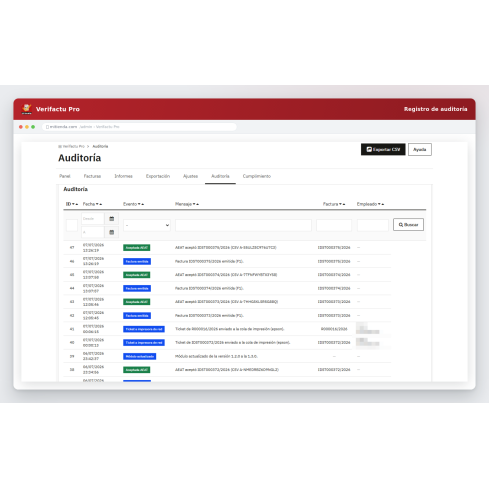The height and width of the screenshot is (489, 489).
Task: Sort Mensaje column descending with down arrow
Action: pyautogui.click(x=194, y=204)
